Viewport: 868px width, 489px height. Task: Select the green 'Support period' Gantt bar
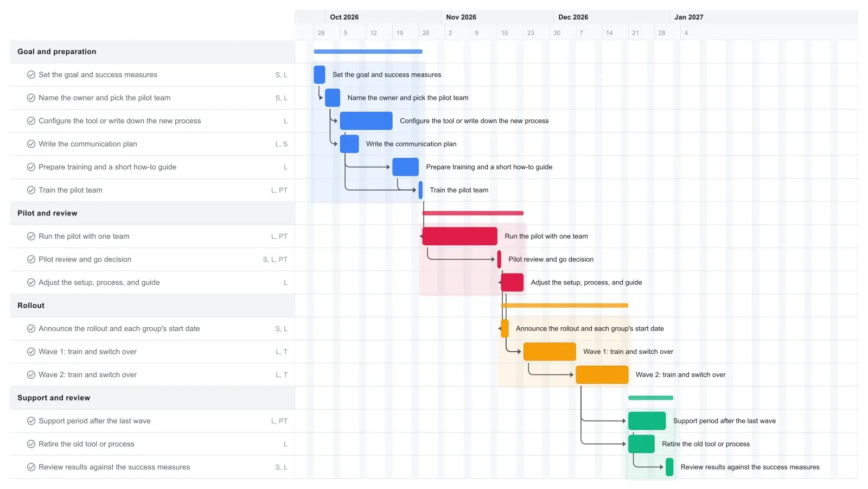point(647,421)
